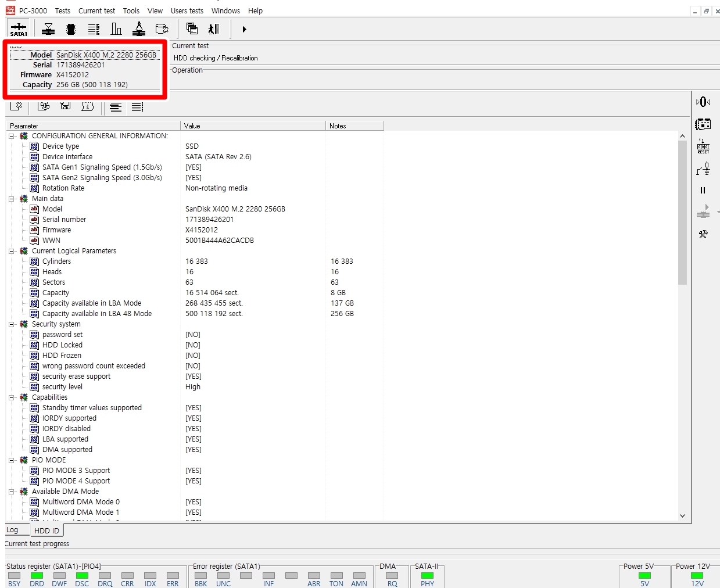This screenshot has height=588, width=720.
Task: Click the bar chart icon in the toolbar
Action: click(x=116, y=29)
